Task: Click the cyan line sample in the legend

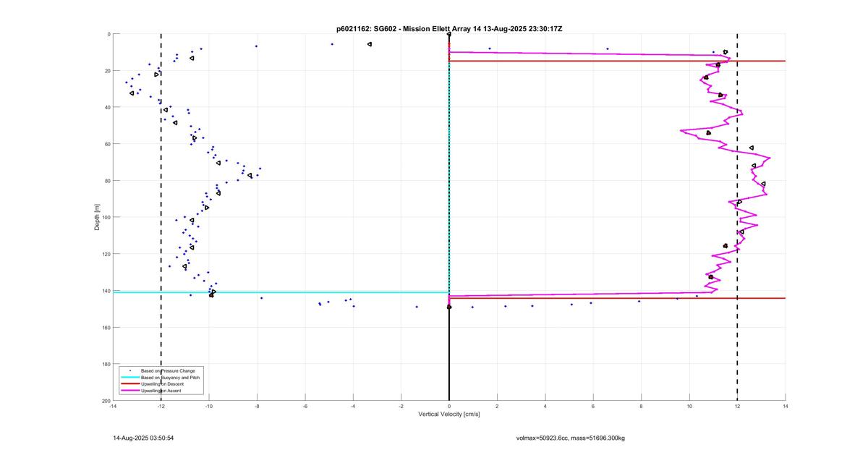Action: tap(129, 378)
